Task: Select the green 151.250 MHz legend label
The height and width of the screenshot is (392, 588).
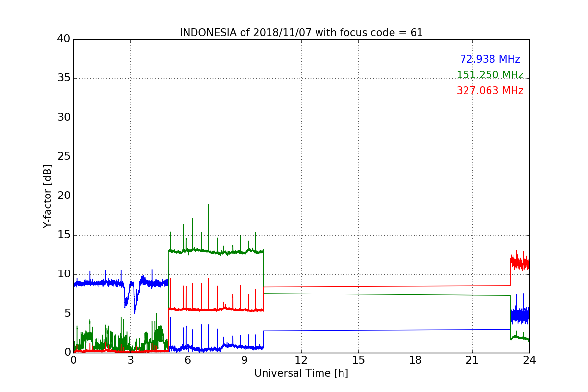Action: click(490, 75)
